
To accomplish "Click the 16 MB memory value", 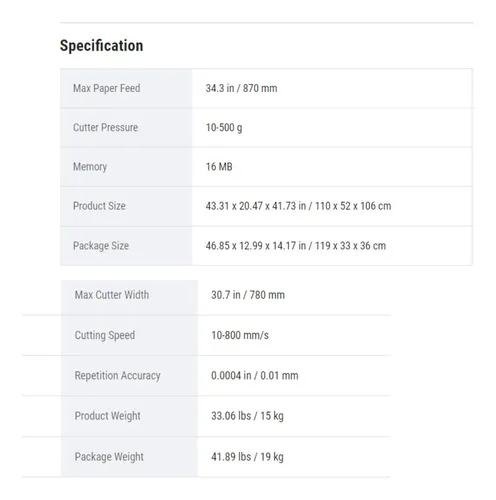I will point(219,167).
